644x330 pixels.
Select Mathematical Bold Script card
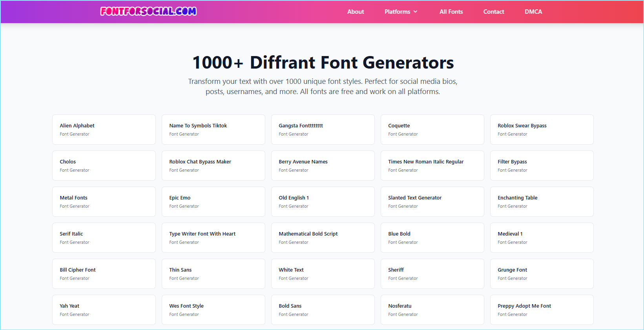[323, 238]
